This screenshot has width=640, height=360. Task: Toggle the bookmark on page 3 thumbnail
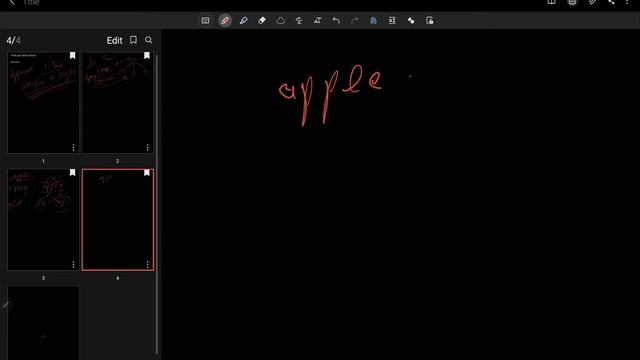72,173
